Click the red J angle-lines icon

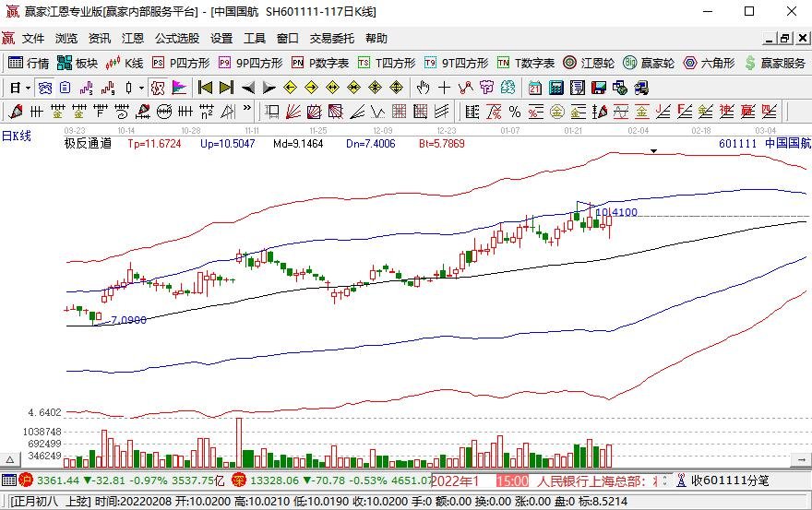663,112
